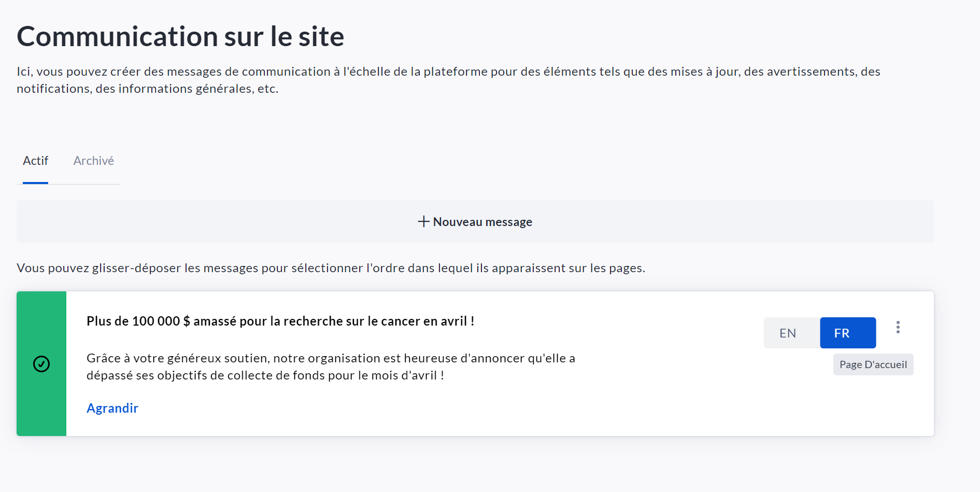This screenshot has height=492, width=980.
Task: Click the check circle status icon
Action: (x=41, y=364)
